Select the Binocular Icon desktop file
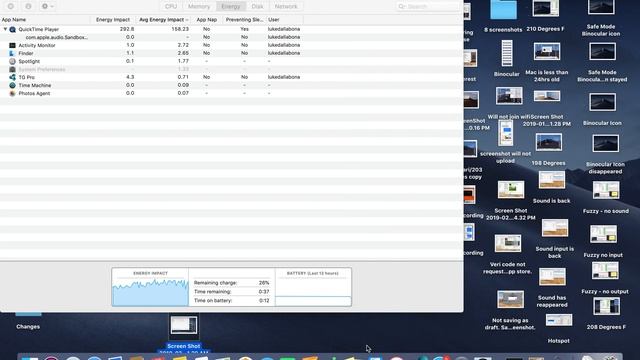 pyautogui.click(x=602, y=102)
